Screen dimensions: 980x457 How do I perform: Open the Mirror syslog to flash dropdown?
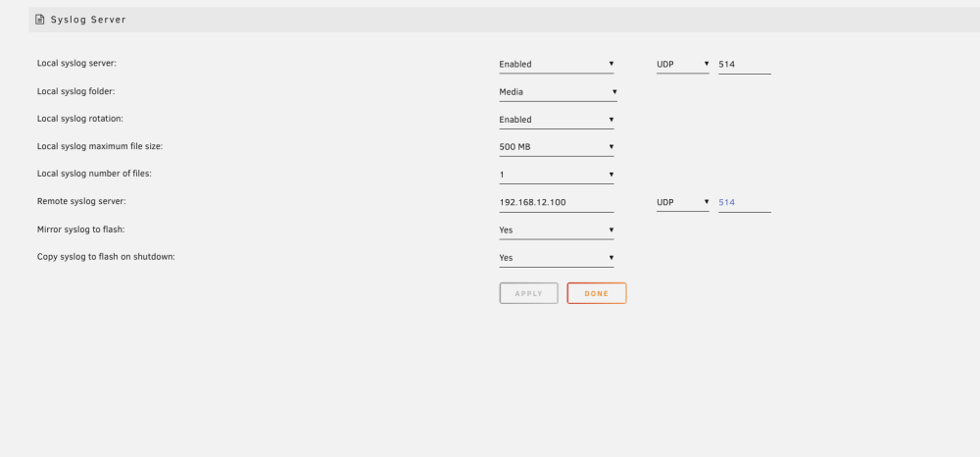pos(557,230)
